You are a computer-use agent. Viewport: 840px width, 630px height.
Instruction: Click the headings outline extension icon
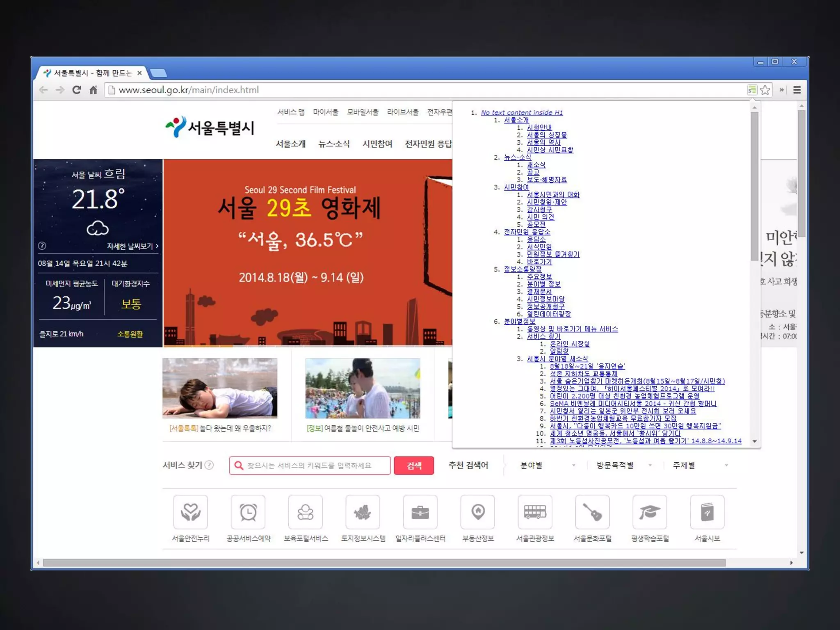click(751, 90)
